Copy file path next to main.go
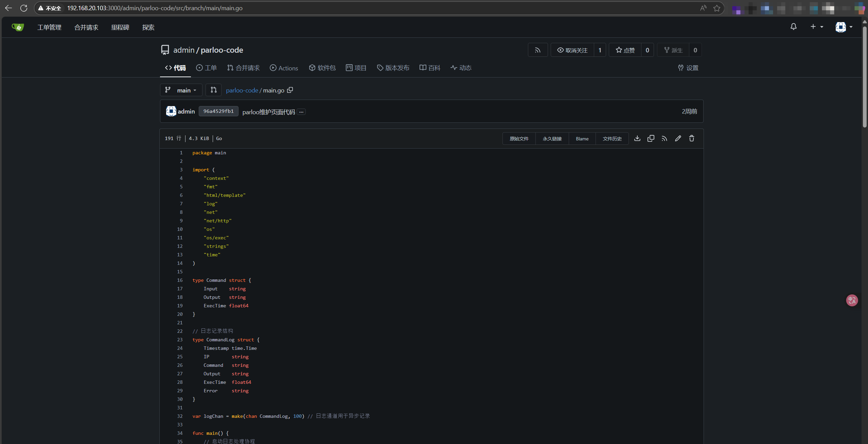Image resolution: width=868 pixels, height=444 pixels. point(290,90)
